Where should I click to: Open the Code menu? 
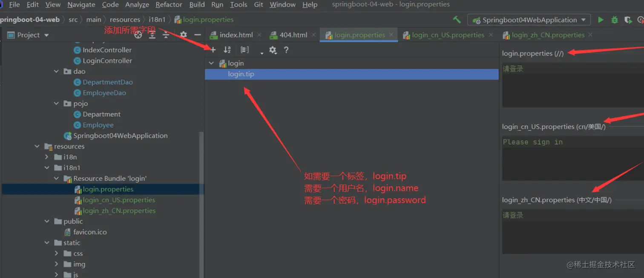pyautogui.click(x=110, y=5)
